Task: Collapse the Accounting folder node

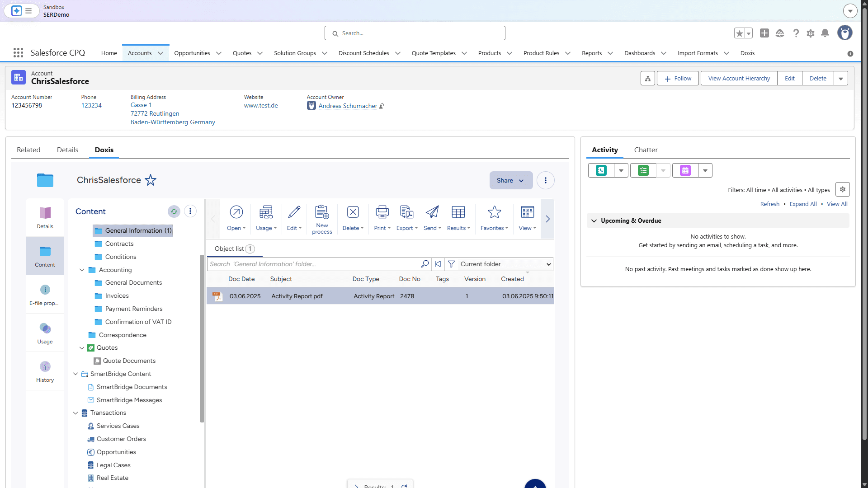Action: click(x=82, y=270)
